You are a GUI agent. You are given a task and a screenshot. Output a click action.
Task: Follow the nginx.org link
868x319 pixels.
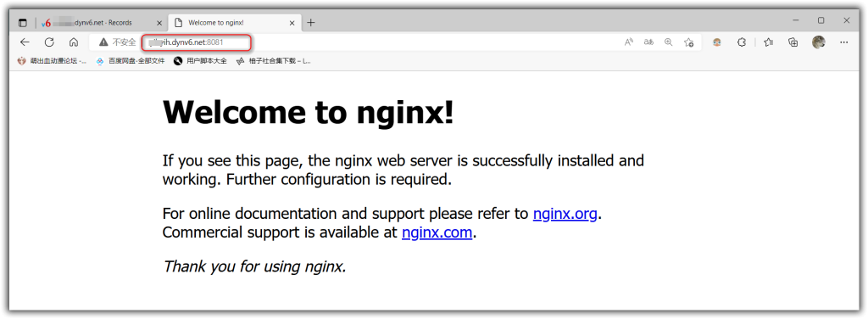pyautogui.click(x=565, y=214)
